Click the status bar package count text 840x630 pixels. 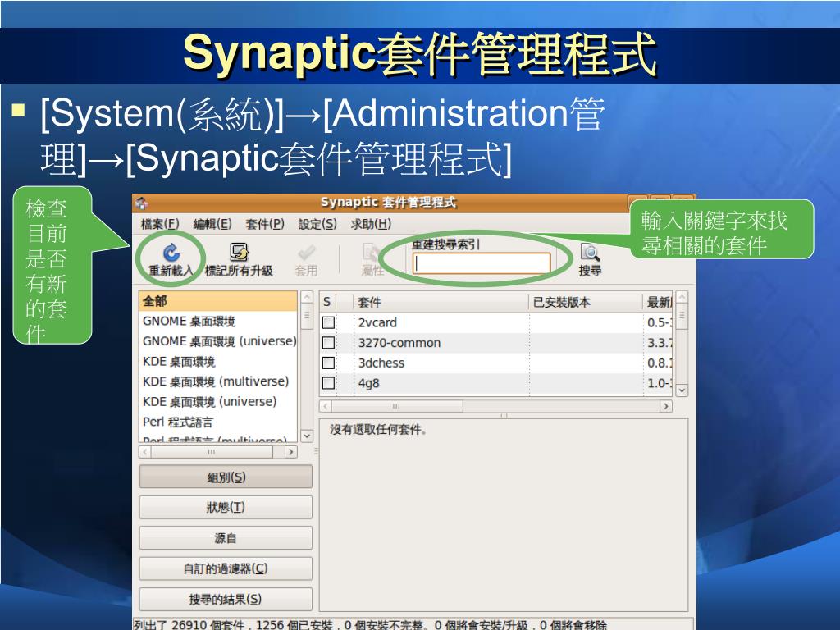click(x=370, y=624)
